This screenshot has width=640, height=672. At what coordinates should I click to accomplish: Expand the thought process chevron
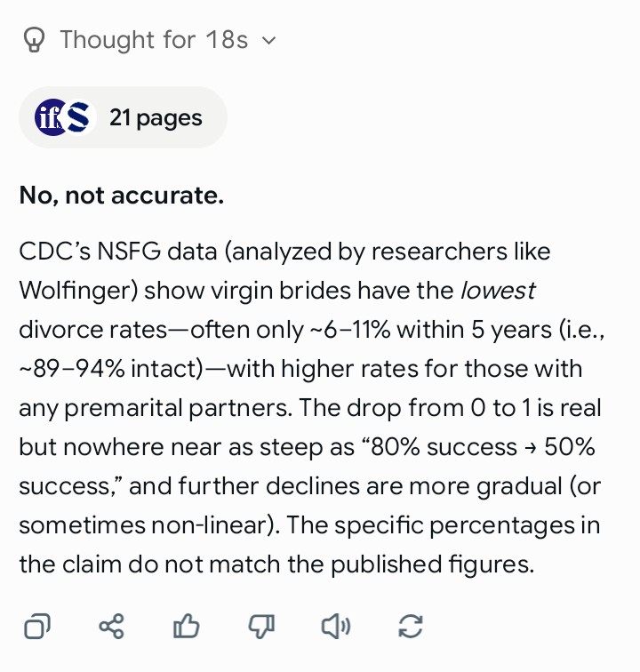(268, 41)
